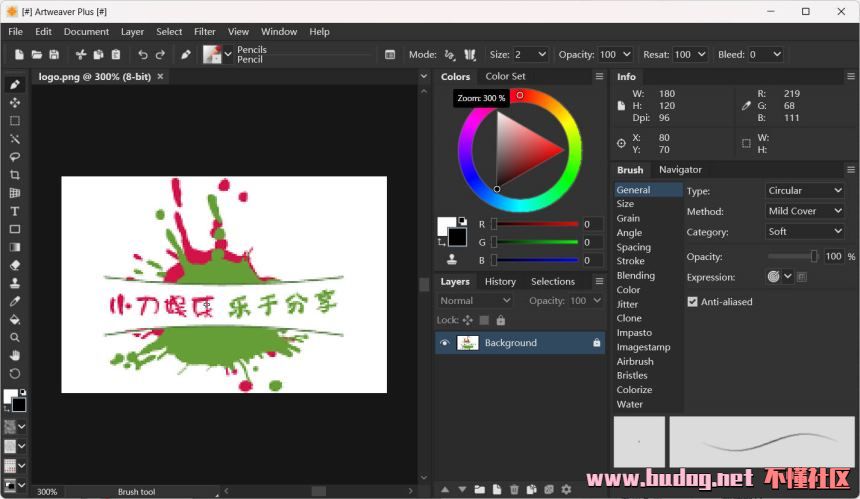Screen dimensions: 860x499
Task: Open the Filter menu
Action: tap(205, 32)
